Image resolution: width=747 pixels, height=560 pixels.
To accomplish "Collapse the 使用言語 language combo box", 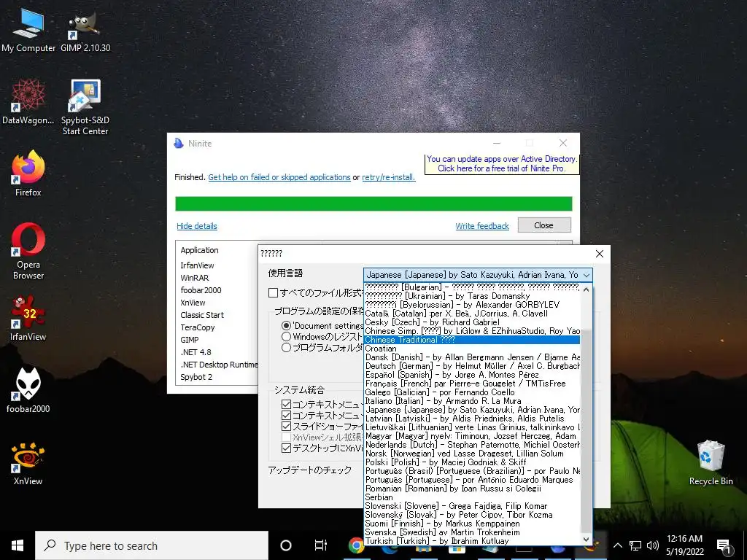I will (587, 275).
